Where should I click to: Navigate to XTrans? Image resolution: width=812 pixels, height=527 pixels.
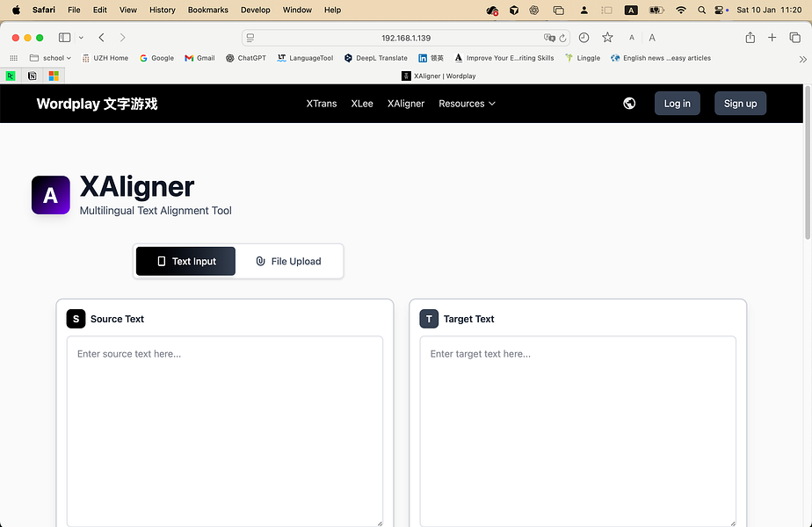coord(322,104)
